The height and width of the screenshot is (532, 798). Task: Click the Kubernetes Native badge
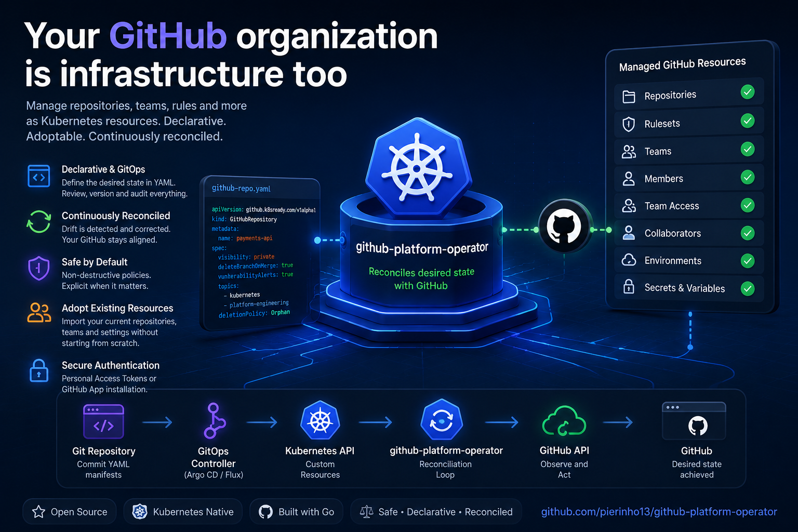coord(183,512)
